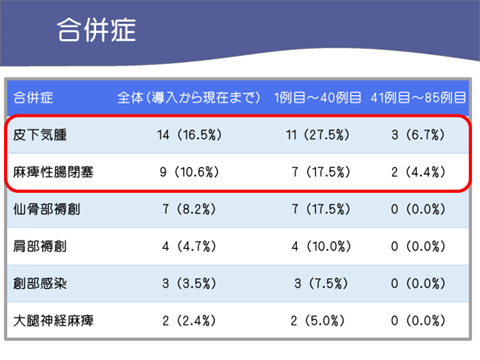Click the 肩部褥創 row label
Screen dimensions: 480x360
[40, 247]
